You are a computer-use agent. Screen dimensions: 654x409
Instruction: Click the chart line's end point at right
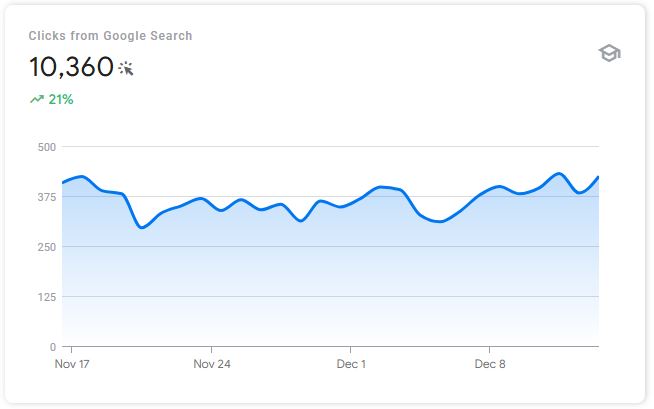[x=598, y=177]
